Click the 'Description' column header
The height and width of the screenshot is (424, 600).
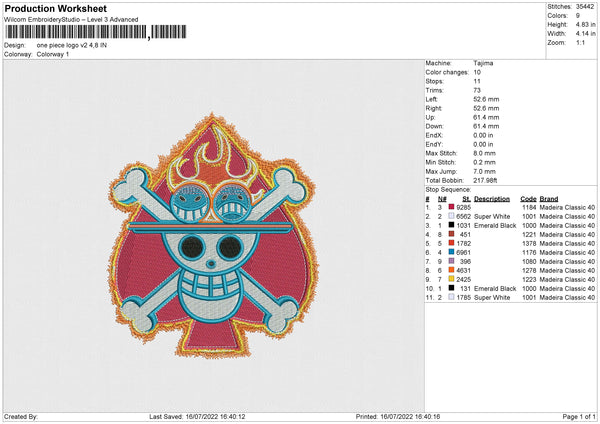(x=492, y=199)
